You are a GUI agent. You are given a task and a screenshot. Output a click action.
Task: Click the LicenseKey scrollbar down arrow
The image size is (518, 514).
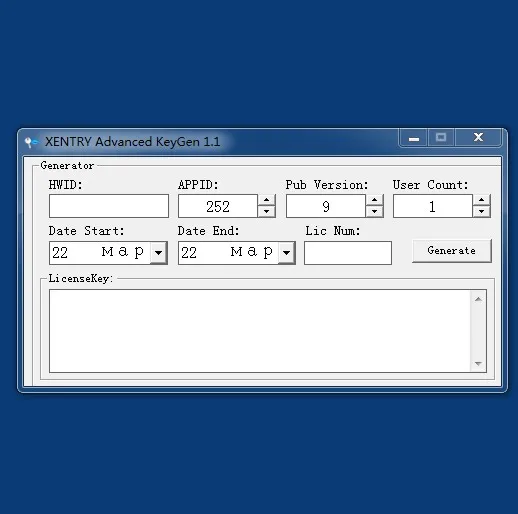pos(478,363)
